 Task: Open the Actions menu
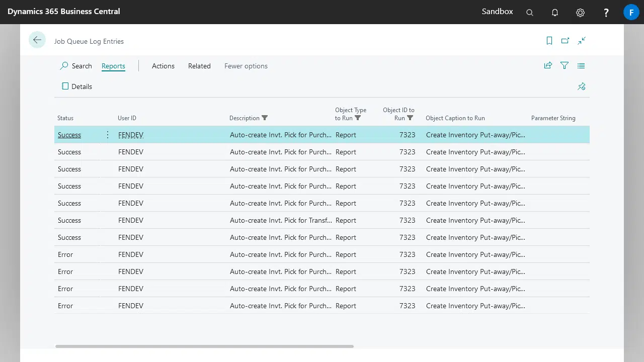(x=163, y=66)
